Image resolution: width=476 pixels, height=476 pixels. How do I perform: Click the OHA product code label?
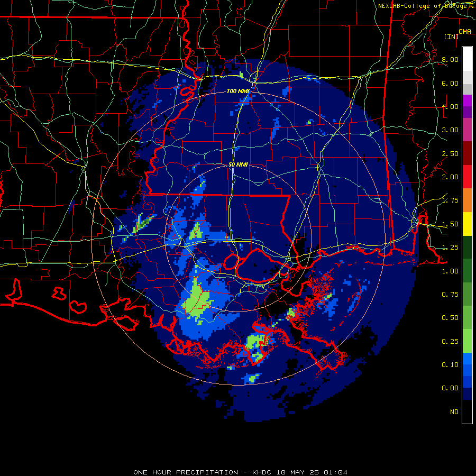tap(465, 32)
